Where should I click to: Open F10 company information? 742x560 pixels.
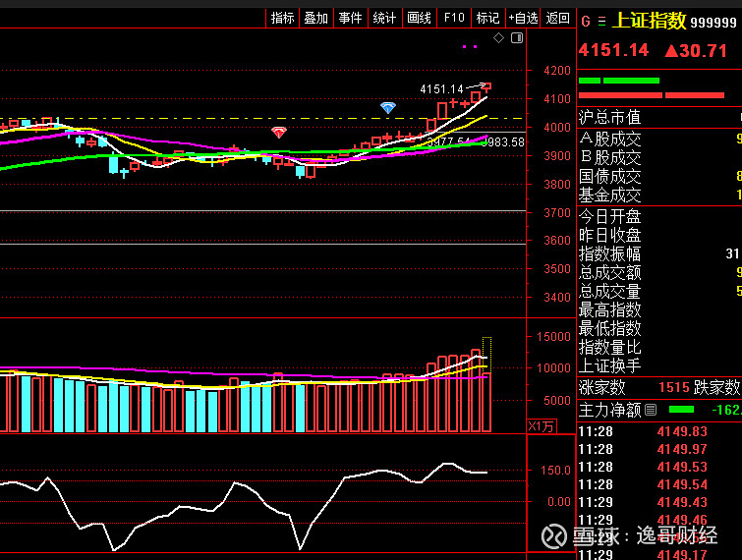pos(453,18)
